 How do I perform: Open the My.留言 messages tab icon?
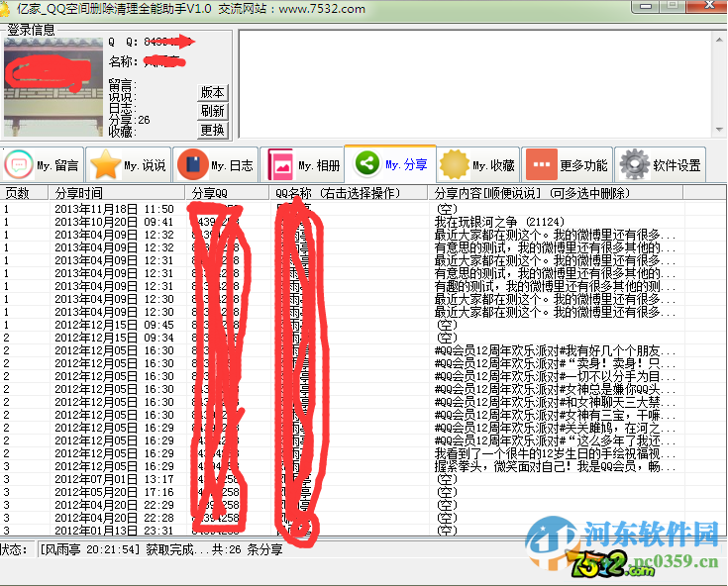point(19,164)
